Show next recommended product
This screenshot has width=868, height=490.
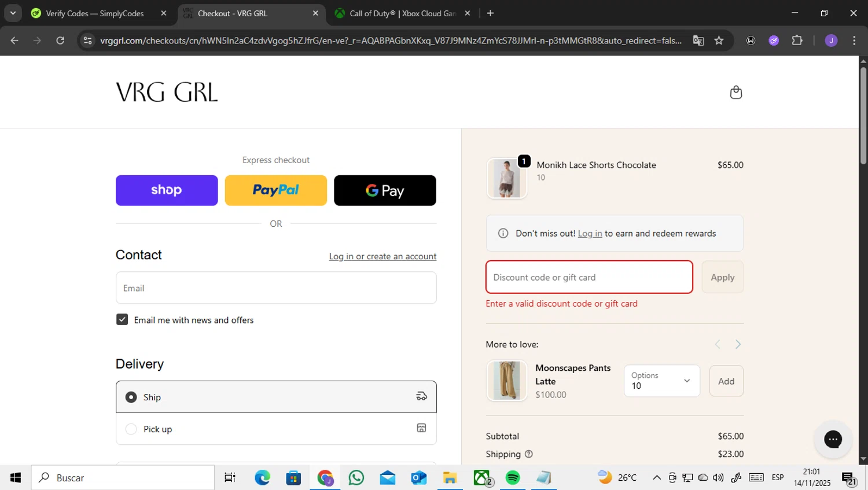[738, 344]
